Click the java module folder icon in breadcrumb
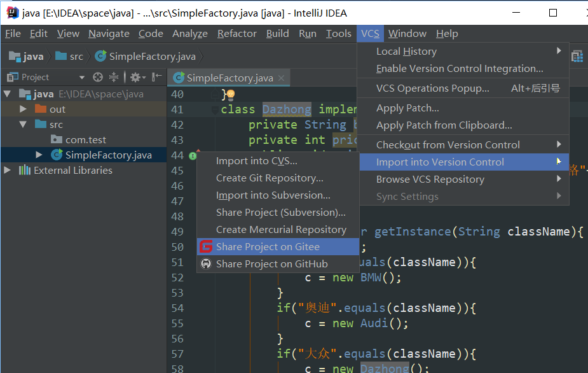588x373 pixels. (15, 57)
